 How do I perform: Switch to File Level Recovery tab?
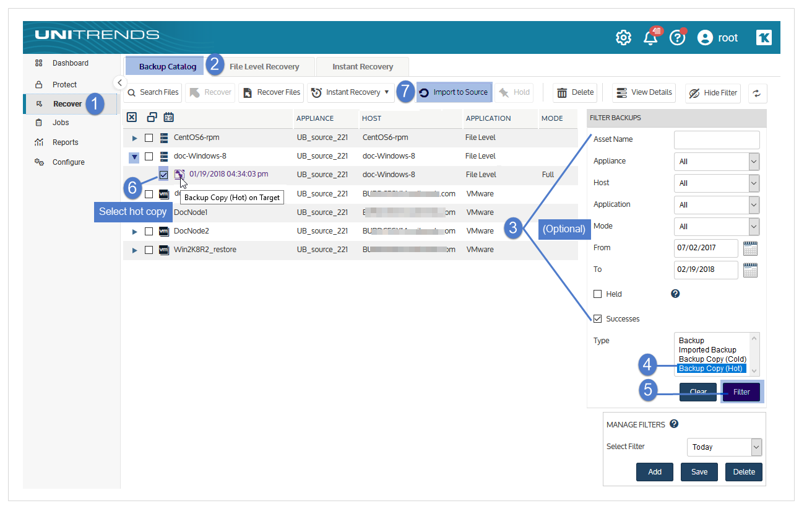(x=264, y=67)
